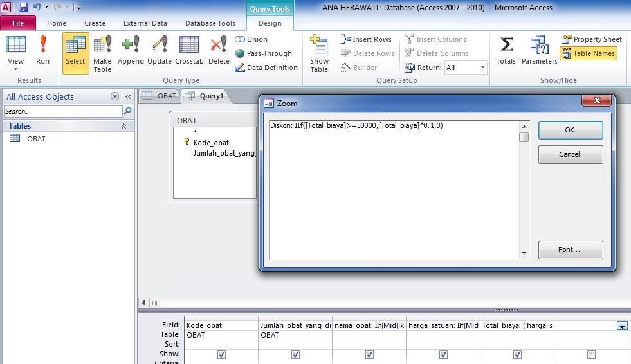Click the Save icon in quick access toolbar
Viewport: 631px width, 364px height.
click(x=23, y=7)
